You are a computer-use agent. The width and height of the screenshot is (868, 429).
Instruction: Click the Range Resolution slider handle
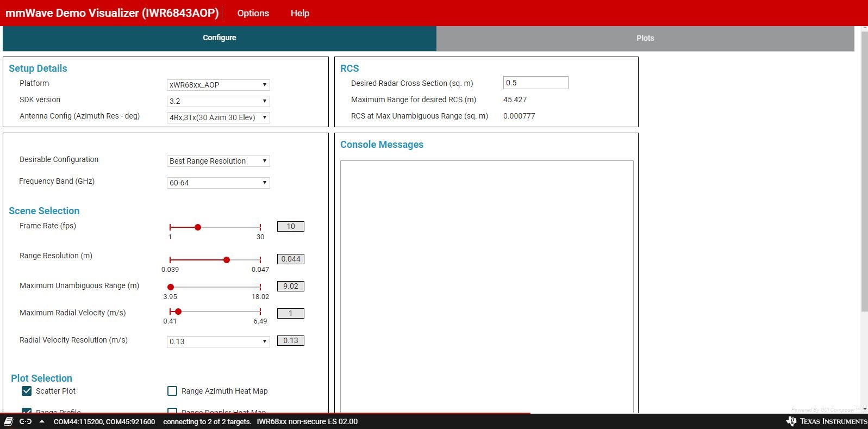pos(227,260)
